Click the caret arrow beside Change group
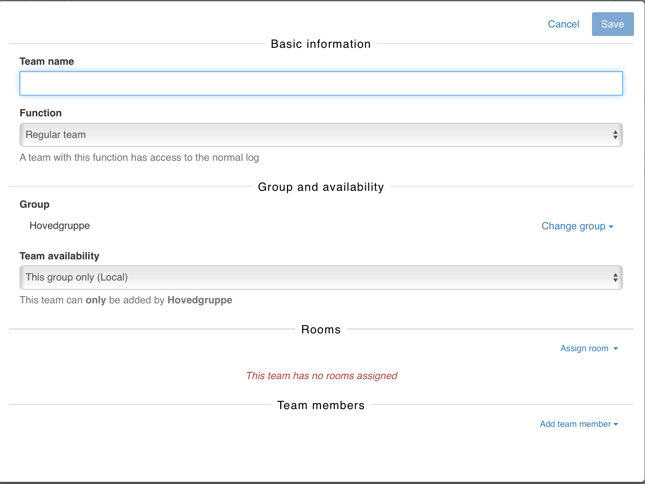This screenshot has height=484, width=645. click(x=611, y=227)
